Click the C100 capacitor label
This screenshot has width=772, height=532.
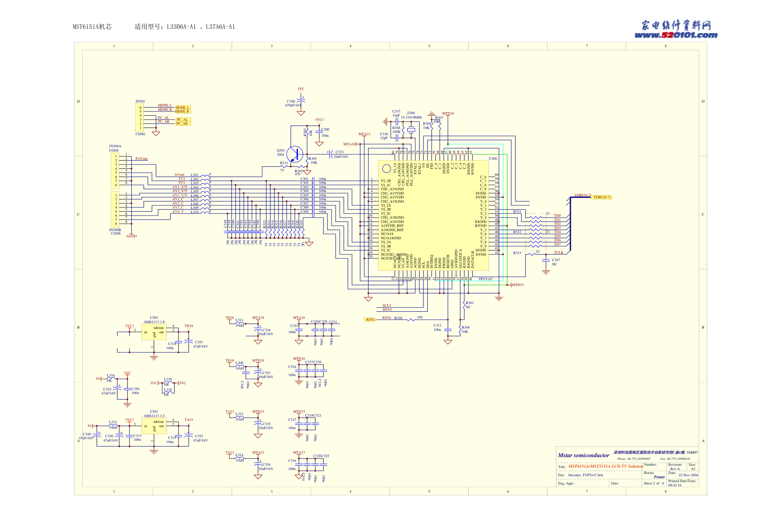[291, 101]
